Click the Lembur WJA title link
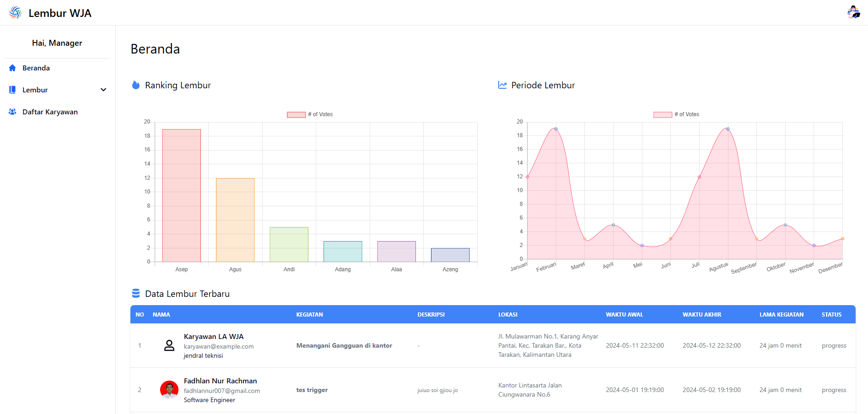The width and height of the screenshot is (868, 414). tap(60, 13)
